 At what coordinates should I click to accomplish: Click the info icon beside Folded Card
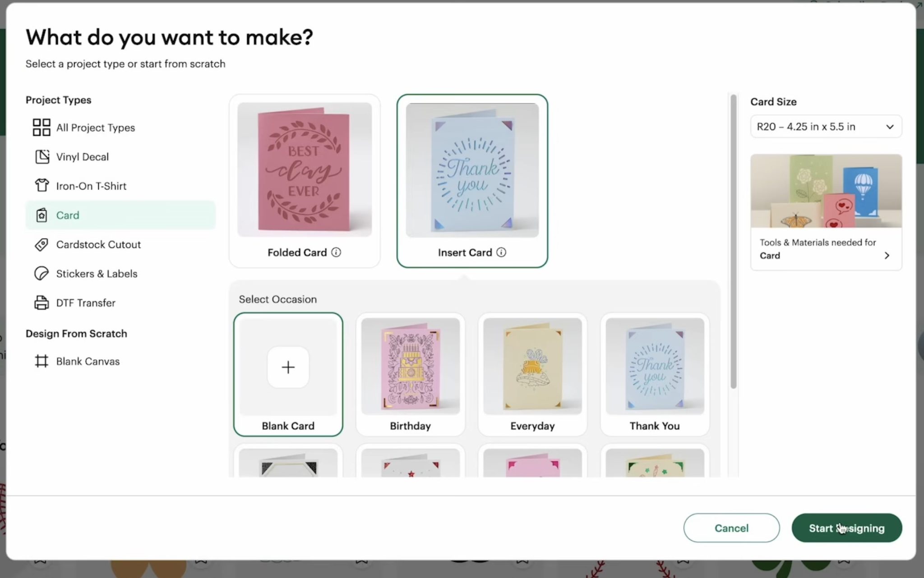337,252
